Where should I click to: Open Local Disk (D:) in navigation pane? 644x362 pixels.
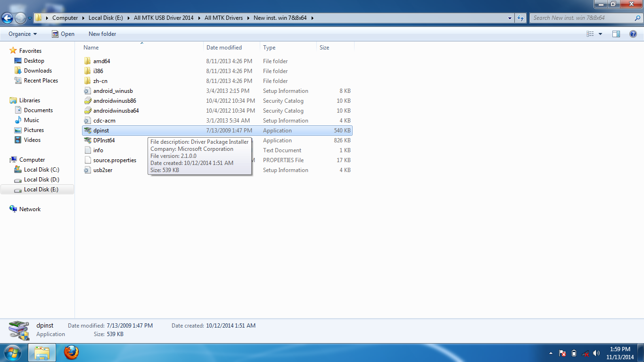41,180
